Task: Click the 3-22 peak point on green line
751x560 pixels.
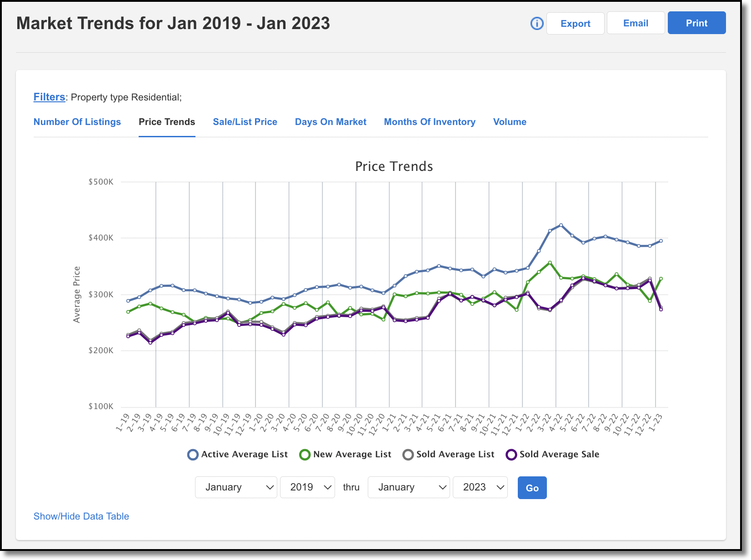Action: click(550, 263)
